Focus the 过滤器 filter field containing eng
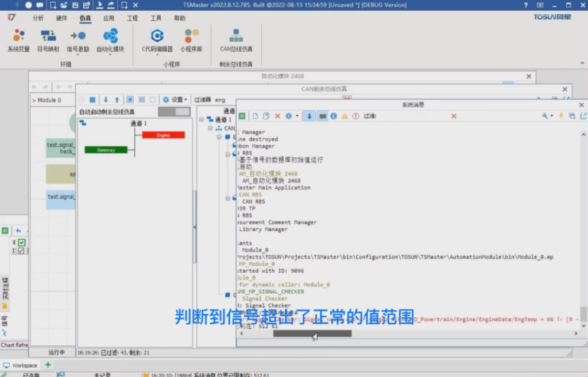Image resolution: width=588 pixels, height=377 pixels. [277, 100]
